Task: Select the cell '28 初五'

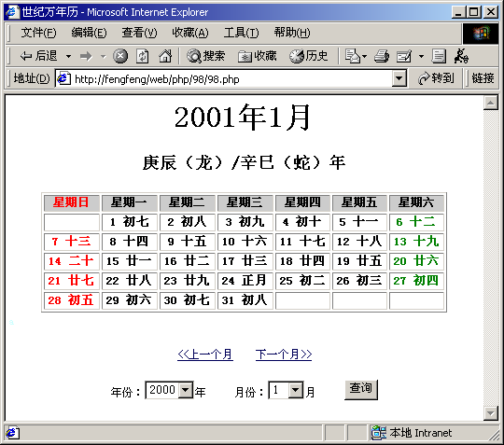Action: 71,300
